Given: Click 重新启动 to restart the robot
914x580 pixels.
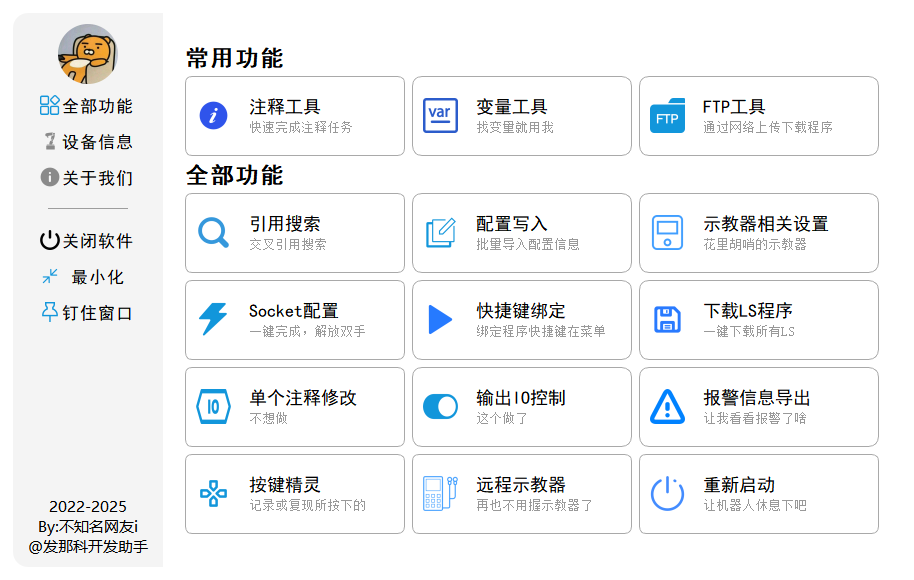Looking at the screenshot, I should pos(748,494).
